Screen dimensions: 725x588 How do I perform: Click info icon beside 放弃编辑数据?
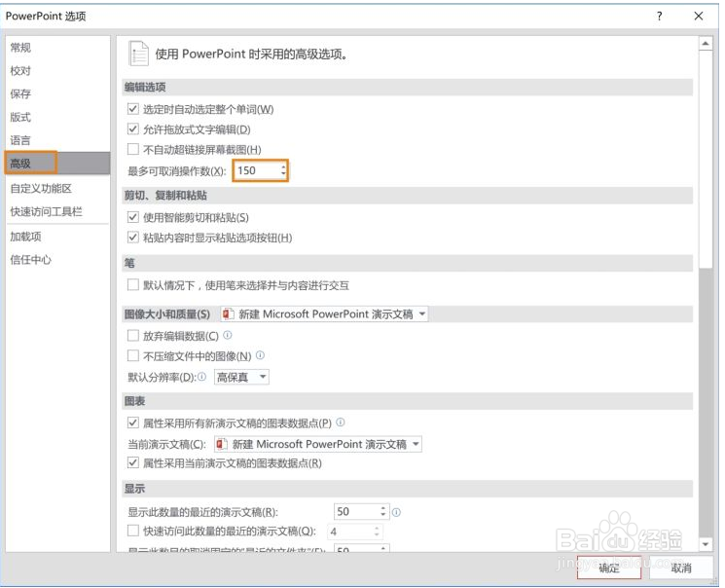228,335
